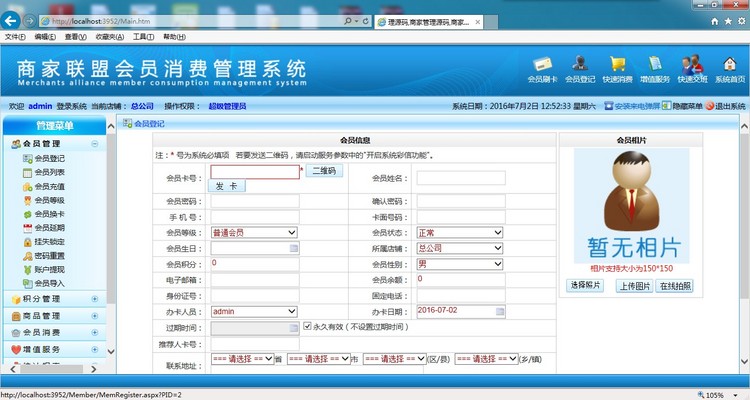Open 挂失锁定 in the sidebar

click(x=44, y=242)
